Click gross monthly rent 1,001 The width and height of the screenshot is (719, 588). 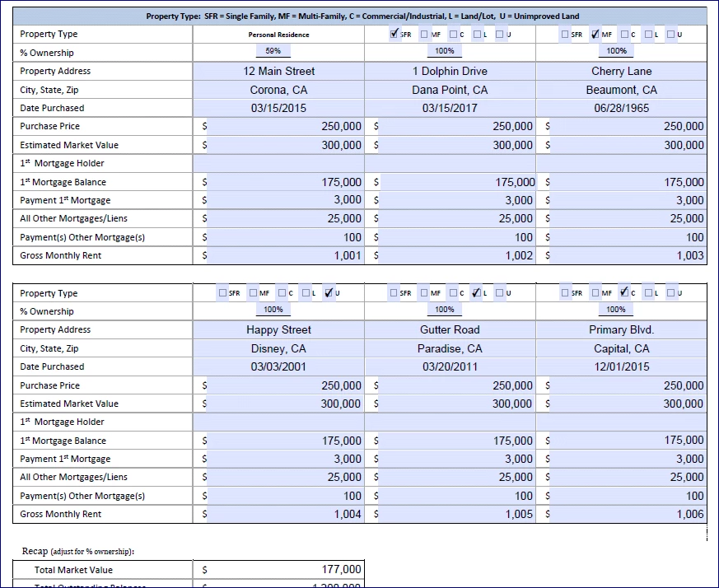[x=285, y=255]
